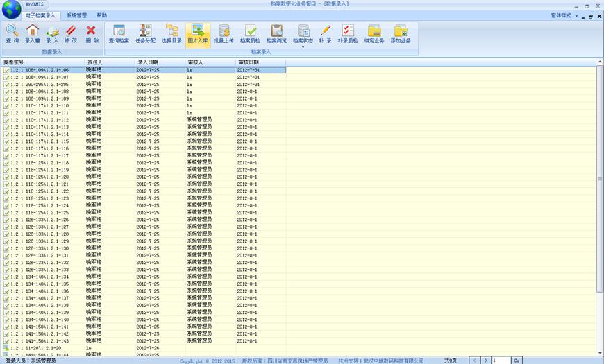The height and width of the screenshot is (364, 604).
Task: Select row 1.2.1 141-150\1.2.1-142
Action: [144, 333]
